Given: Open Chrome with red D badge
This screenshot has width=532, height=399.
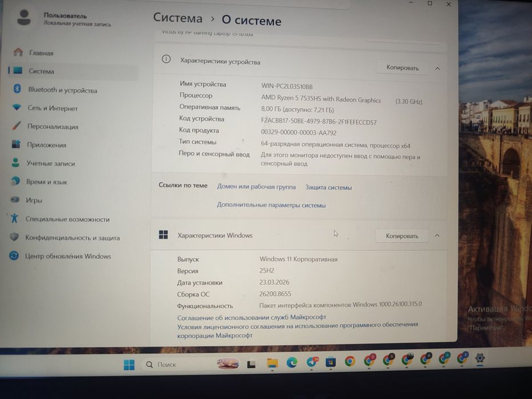Looking at the screenshot, I should click(369, 360).
